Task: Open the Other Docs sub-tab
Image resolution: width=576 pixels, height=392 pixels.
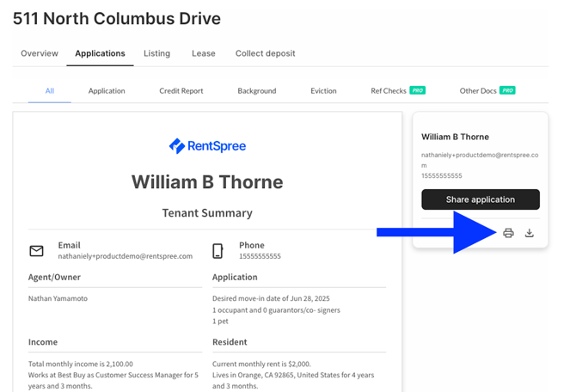Action: click(478, 91)
